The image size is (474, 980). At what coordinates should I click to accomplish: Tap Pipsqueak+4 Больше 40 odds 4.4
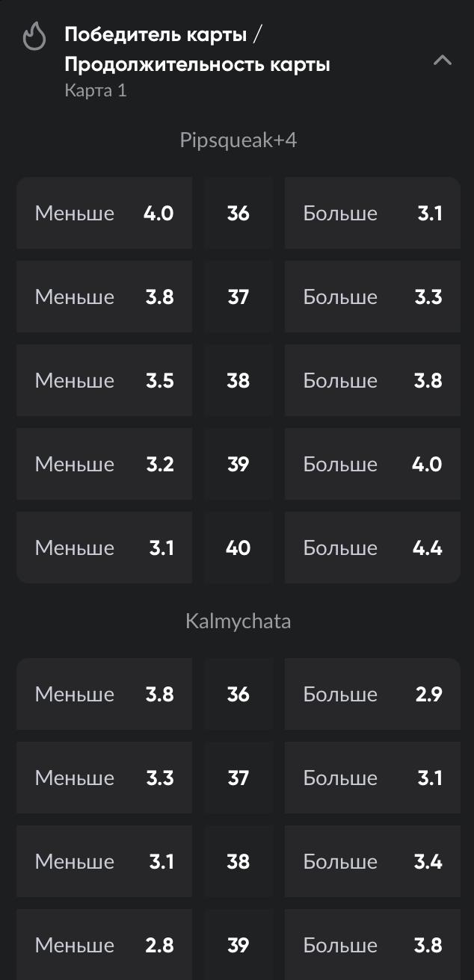[372, 548]
